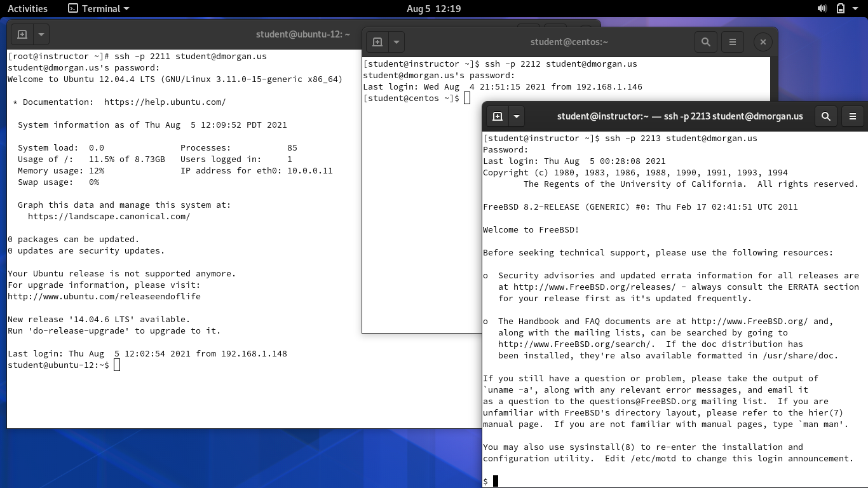Click the Aug 5 12:19 clock

click(x=433, y=9)
